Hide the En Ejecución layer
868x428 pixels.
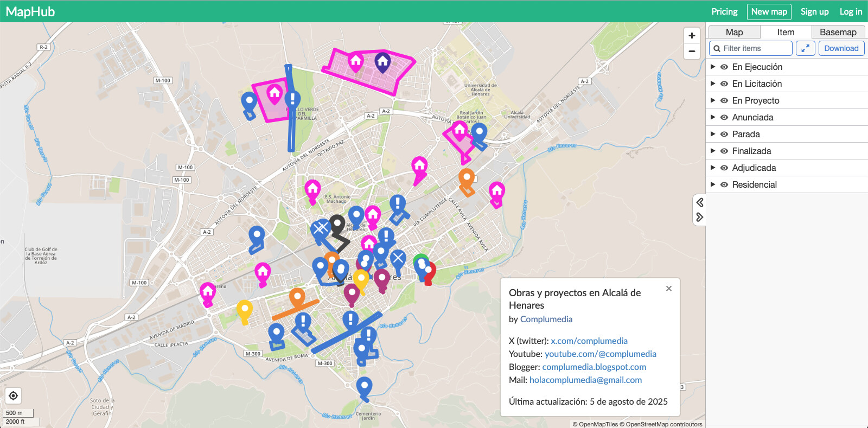tap(724, 67)
